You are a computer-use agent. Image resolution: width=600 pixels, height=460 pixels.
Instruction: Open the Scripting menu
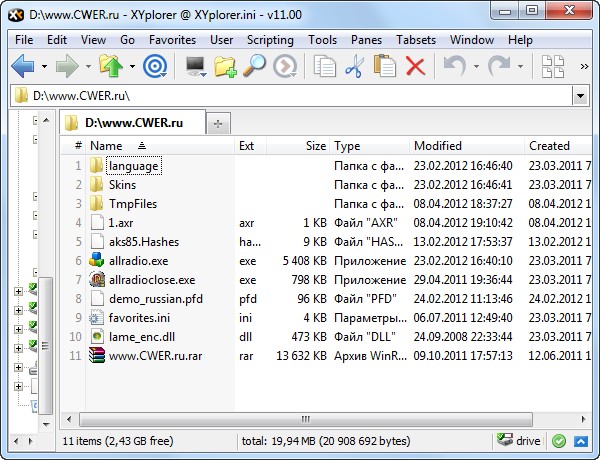point(270,40)
